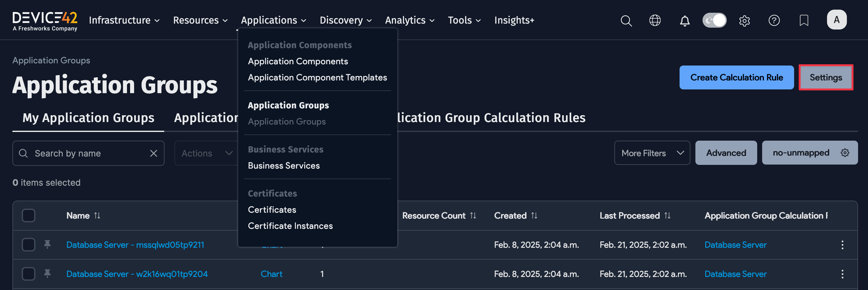Click the bookmarks icon

804,20
